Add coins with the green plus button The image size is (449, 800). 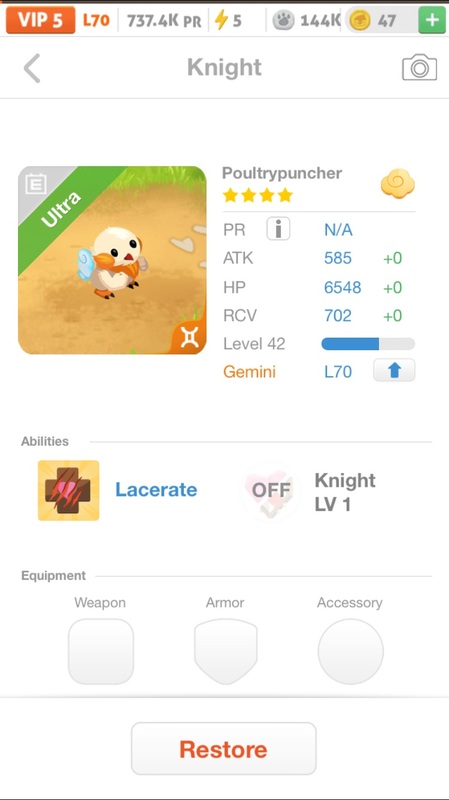click(x=432, y=20)
